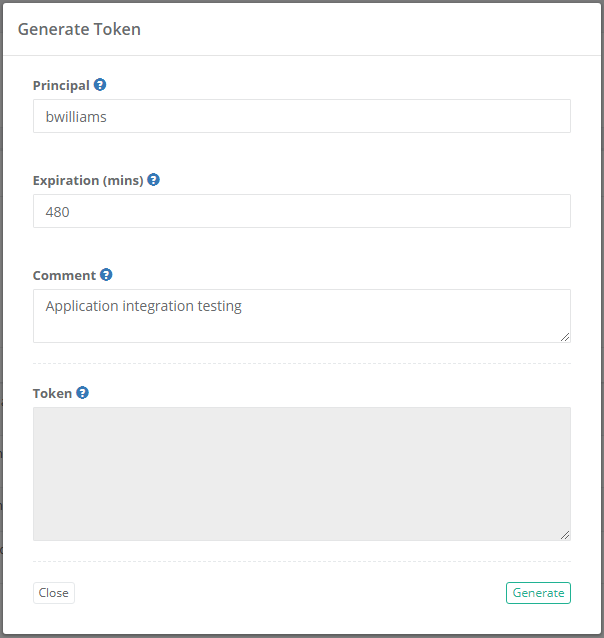
Task: Show help for the Token field
Action: point(82,393)
